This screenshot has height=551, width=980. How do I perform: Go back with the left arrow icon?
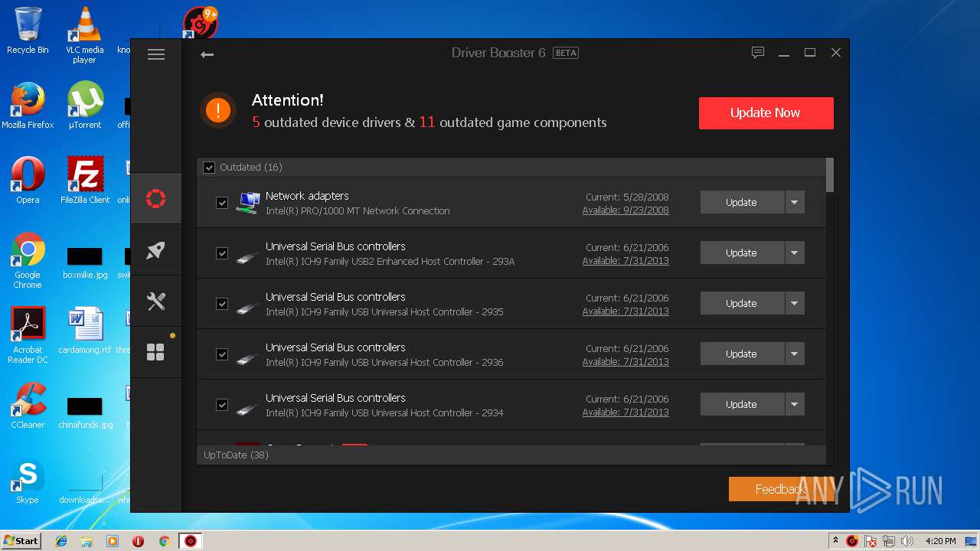point(207,54)
